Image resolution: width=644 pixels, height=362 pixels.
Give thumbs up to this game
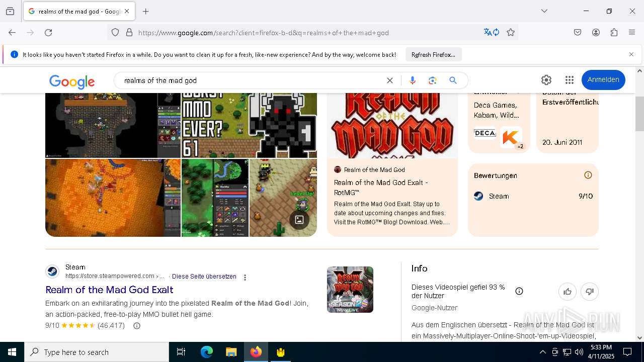click(x=568, y=292)
